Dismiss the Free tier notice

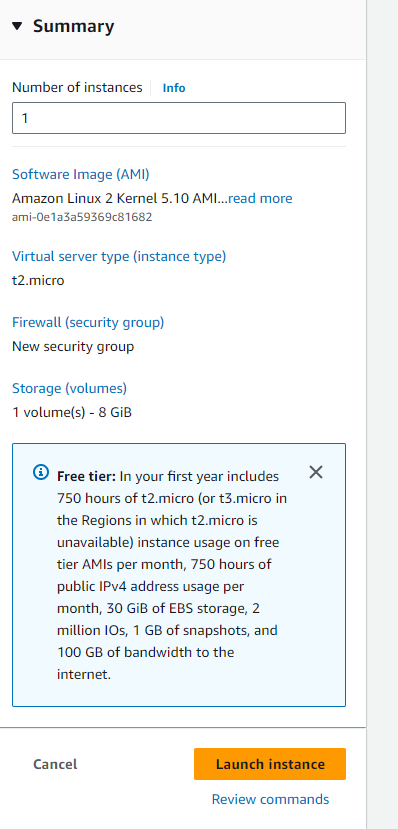tap(316, 472)
